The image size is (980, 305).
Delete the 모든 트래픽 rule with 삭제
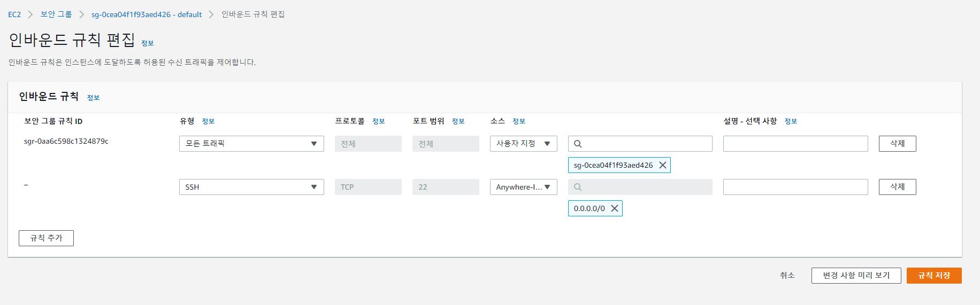897,144
